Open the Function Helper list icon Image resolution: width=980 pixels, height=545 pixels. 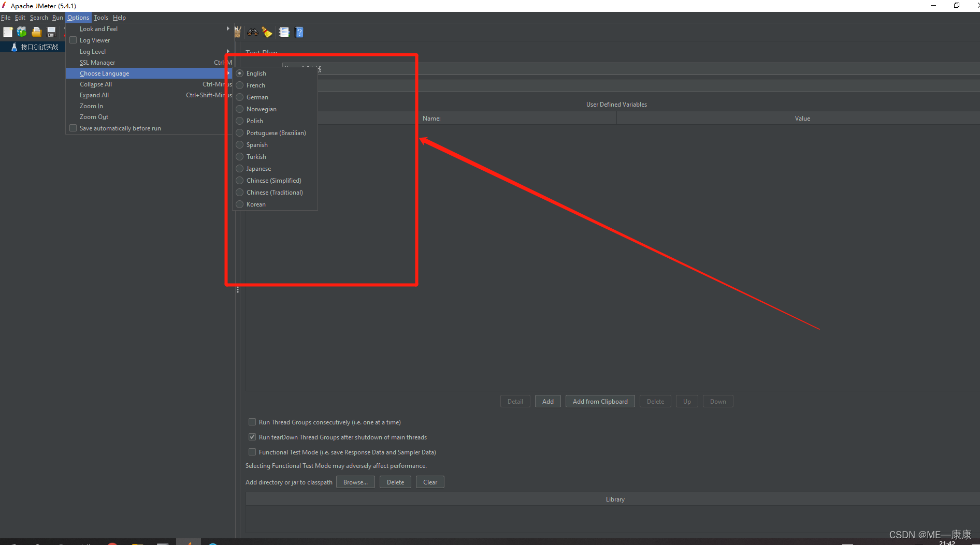coord(284,32)
